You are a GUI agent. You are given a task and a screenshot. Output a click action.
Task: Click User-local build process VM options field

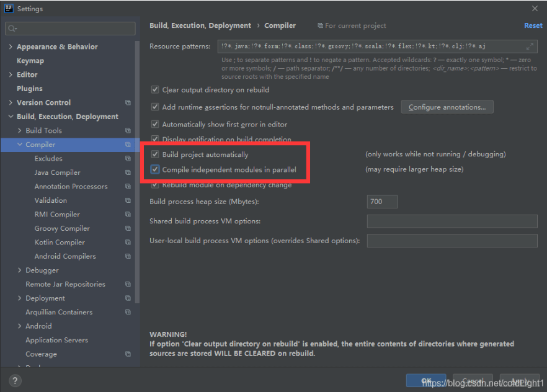tap(452, 241)
